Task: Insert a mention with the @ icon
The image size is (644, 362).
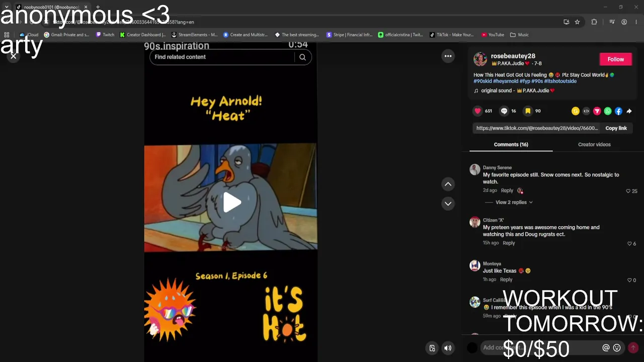Action: click(606, 348)
